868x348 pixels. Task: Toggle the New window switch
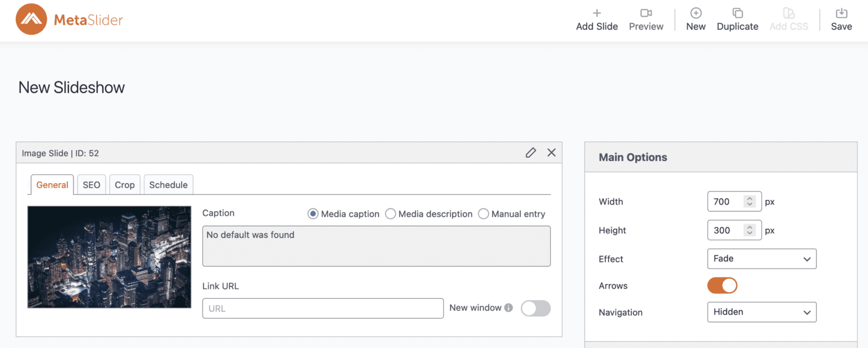[535, 308]
